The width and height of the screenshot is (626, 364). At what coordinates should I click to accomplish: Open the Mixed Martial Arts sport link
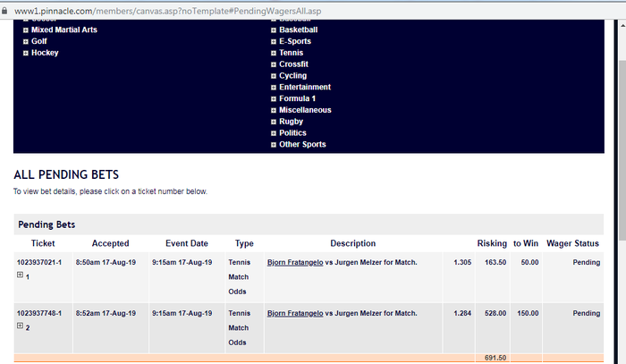point(64,30)
